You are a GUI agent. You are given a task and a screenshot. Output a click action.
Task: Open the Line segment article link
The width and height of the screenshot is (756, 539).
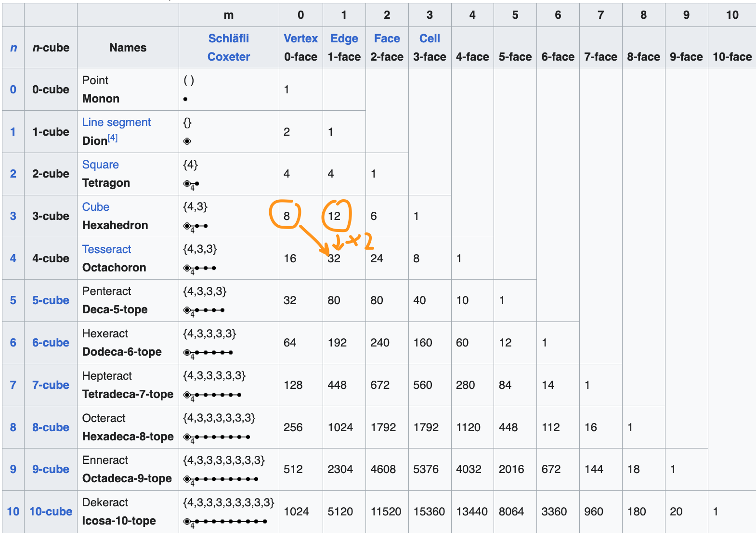tap(116, 122)
